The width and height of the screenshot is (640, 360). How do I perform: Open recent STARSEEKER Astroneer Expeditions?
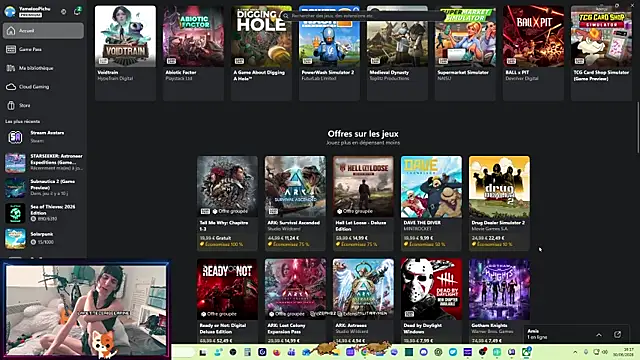pos(43,162)
